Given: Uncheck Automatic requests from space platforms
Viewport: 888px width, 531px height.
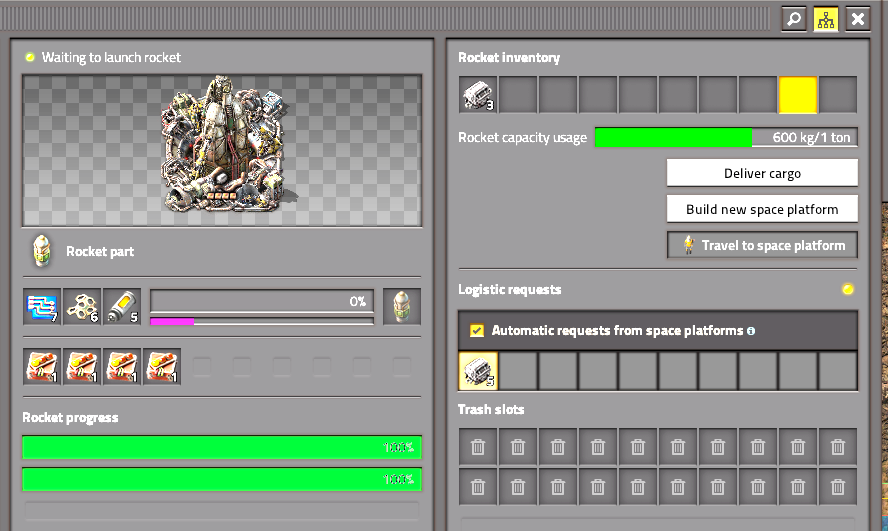Looking at the screenshot, I should tap(477, 331).
